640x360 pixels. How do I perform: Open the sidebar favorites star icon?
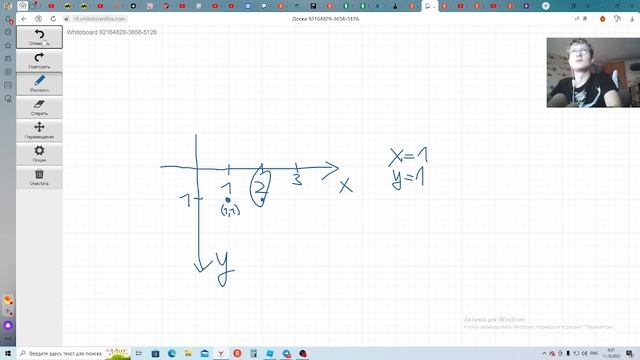pos(8,45)
